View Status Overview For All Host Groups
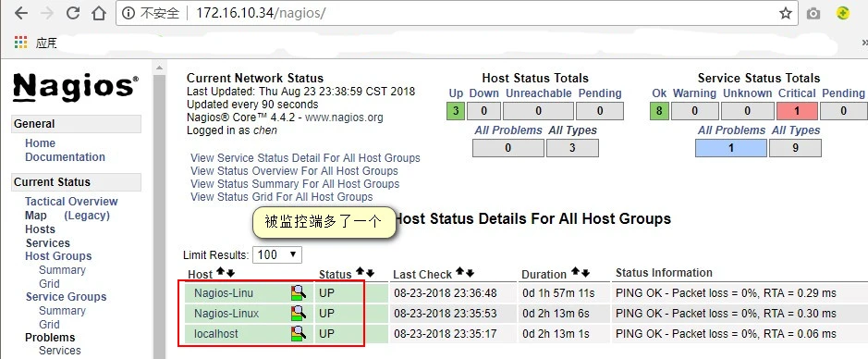This screenshot has height=359, width=868. (294, 170)
